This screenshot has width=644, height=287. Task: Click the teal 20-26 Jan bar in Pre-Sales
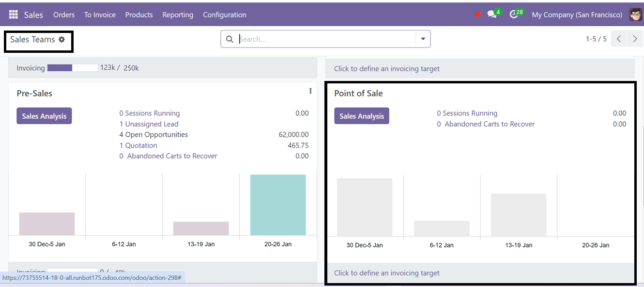pos(278,205)
